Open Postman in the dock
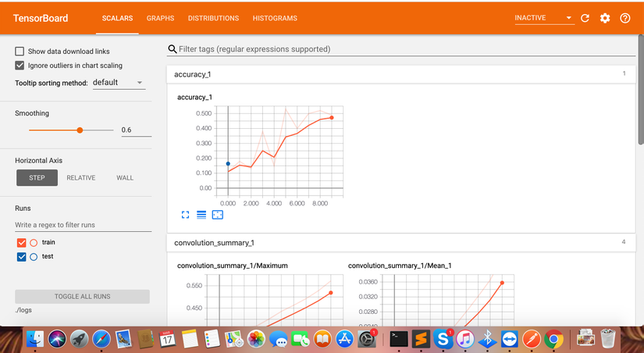 click(532, 340)
